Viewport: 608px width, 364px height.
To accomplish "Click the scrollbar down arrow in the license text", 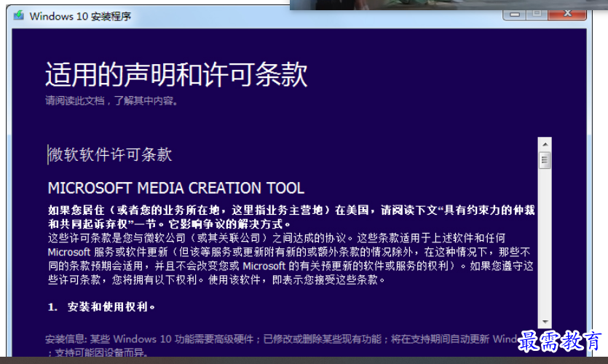I will point(545,321).
